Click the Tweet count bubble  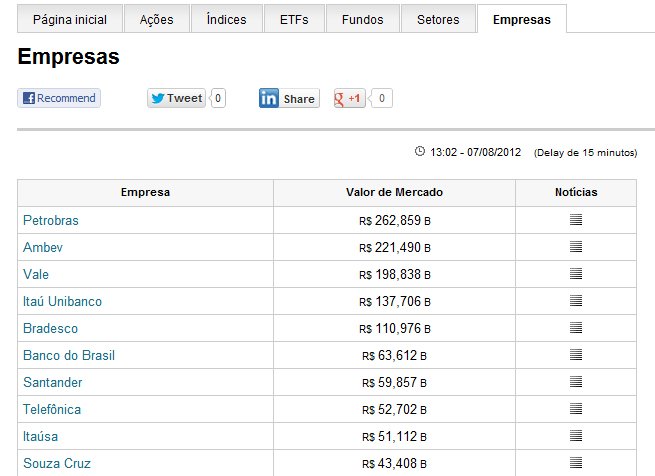(x=218, y=98)
